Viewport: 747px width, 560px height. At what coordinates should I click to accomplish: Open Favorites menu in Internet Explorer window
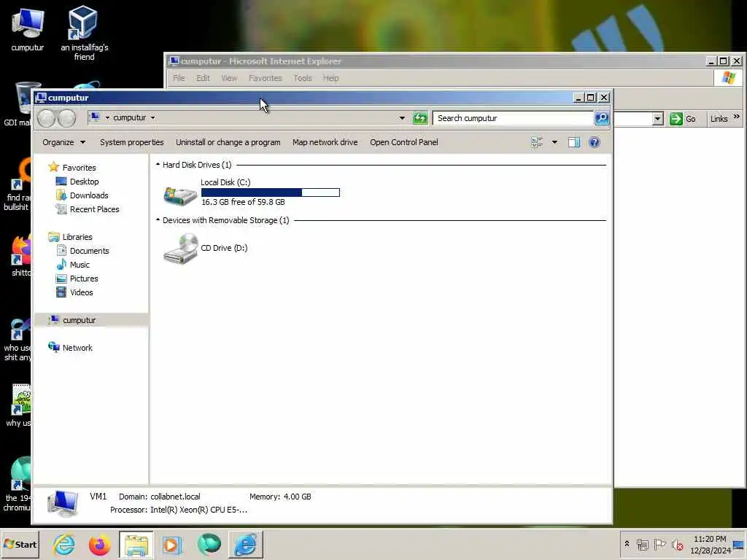pos(266,78)
